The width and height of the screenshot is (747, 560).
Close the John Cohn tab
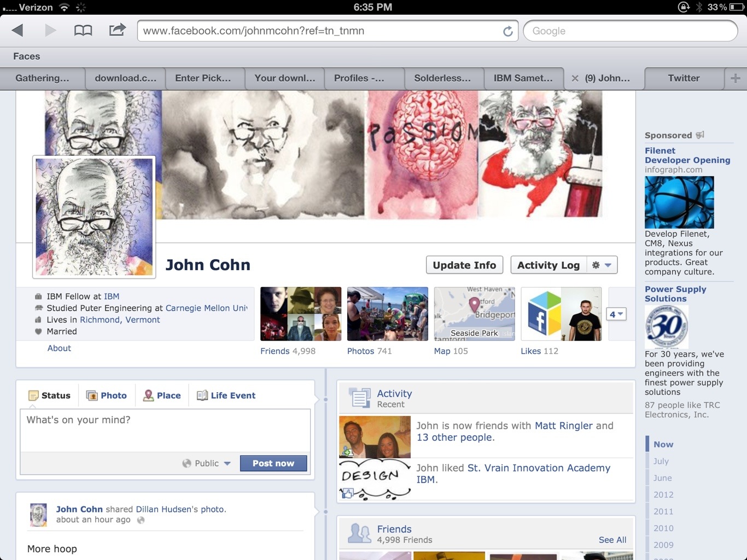(575, 78)
